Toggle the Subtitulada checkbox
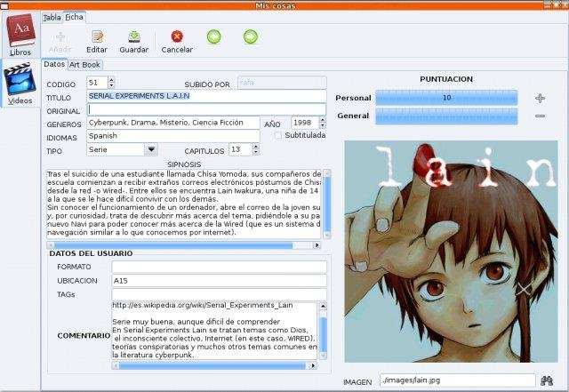The image size is (569, 392). click(278, 135)
